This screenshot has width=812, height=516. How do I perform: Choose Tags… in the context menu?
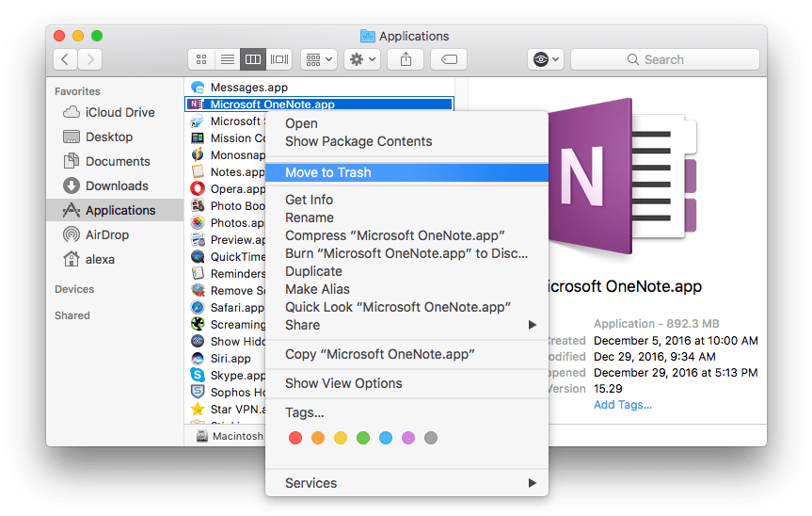point(406,412)
